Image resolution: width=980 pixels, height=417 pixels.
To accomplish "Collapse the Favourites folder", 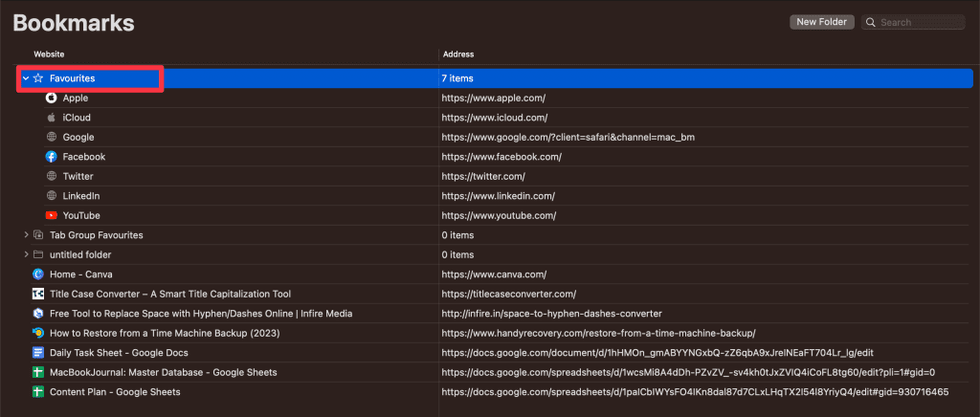I will 26,78.
